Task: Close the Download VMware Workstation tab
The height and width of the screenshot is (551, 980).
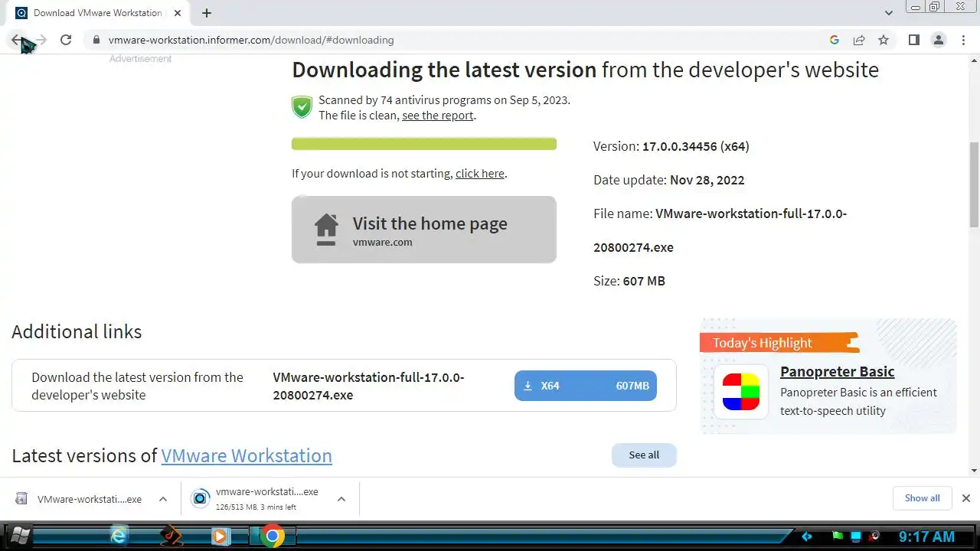Action: click(x=178, y=13)
